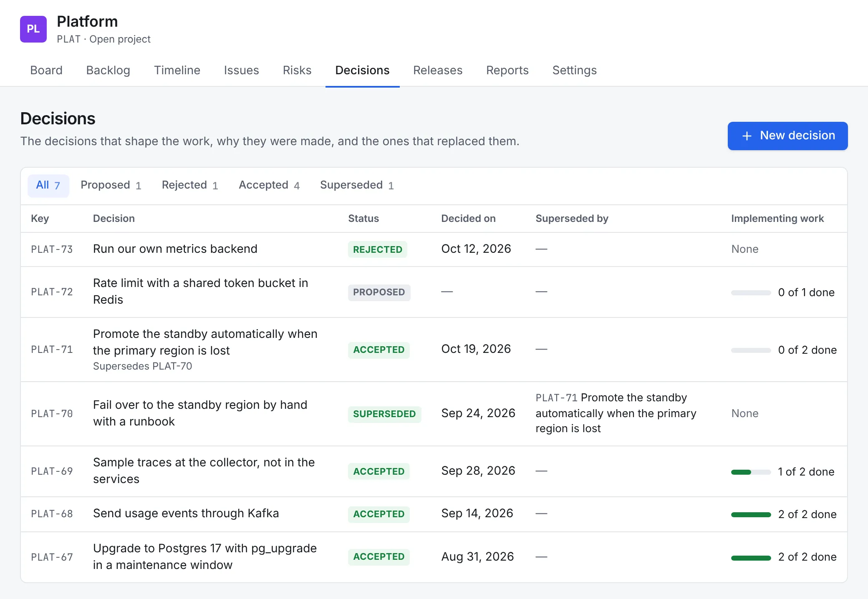Switch to the Reports tab
Image resolution: width=868 pixels, height=599 pixels.
pos(507,70)
